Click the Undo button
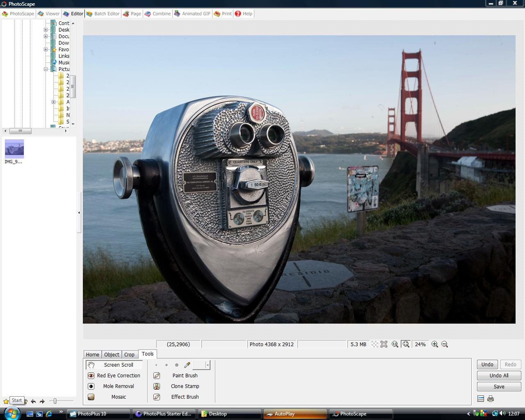This screenshot has width=525, height=420. 487,364
